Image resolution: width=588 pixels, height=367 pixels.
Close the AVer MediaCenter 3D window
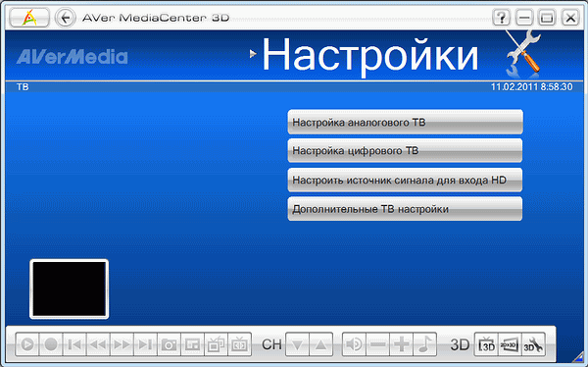pyautogui.click(x=570, y=18)
